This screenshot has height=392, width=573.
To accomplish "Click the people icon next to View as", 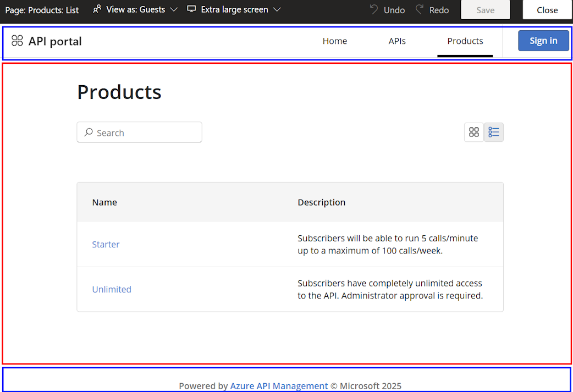I will [97, 9].
